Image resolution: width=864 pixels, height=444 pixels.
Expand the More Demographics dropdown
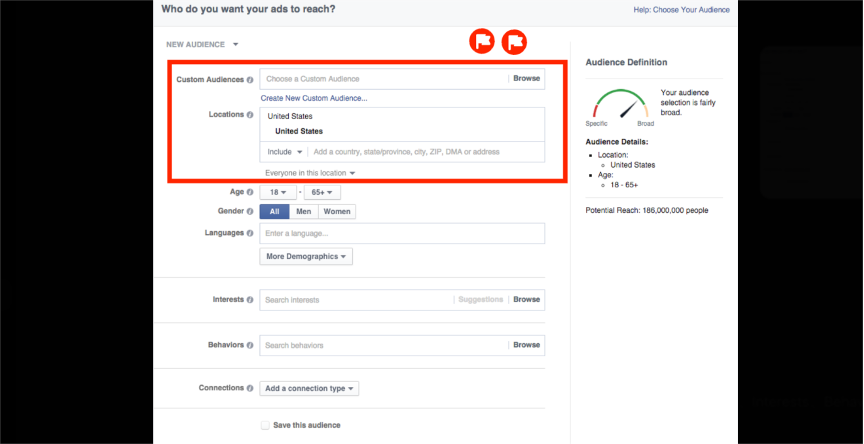point(306,257)
